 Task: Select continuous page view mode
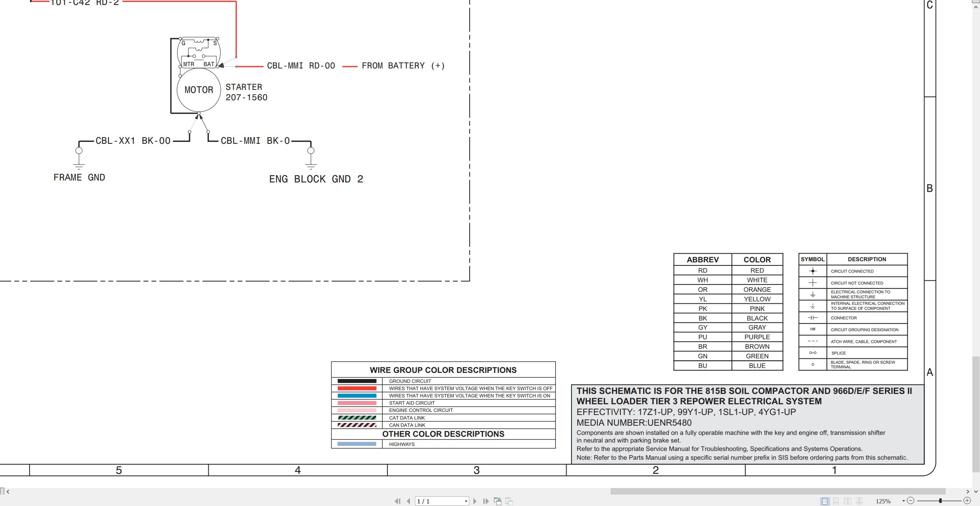point(836,501)
